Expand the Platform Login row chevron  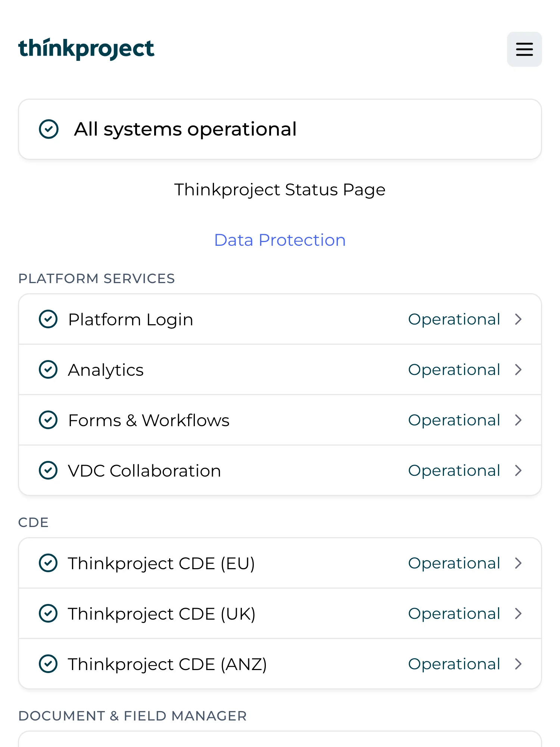(518, 319)
